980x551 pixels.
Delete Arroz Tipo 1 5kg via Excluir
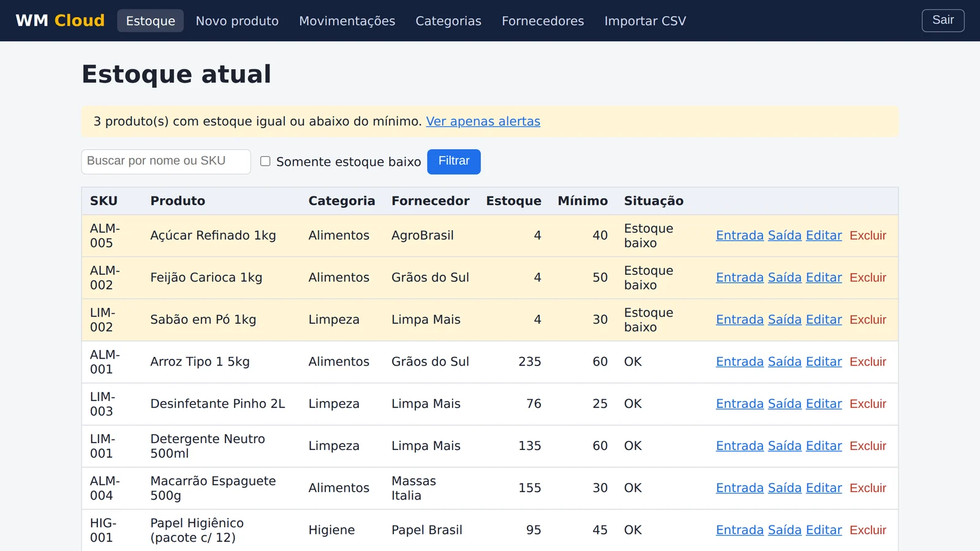point(868,362)
